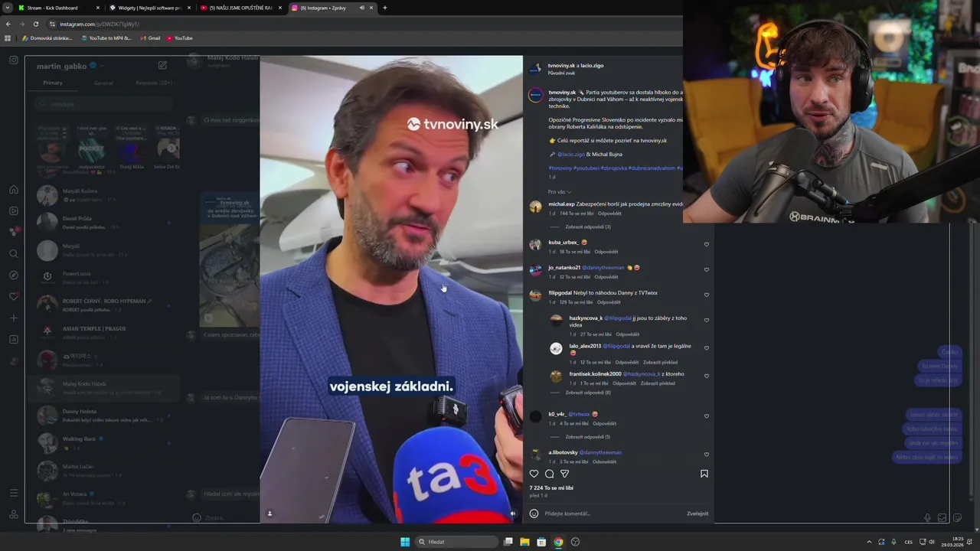Click Instagram logo in left sidebar
This screenshot has width=980, height=551.
click(x=14, y=60)
